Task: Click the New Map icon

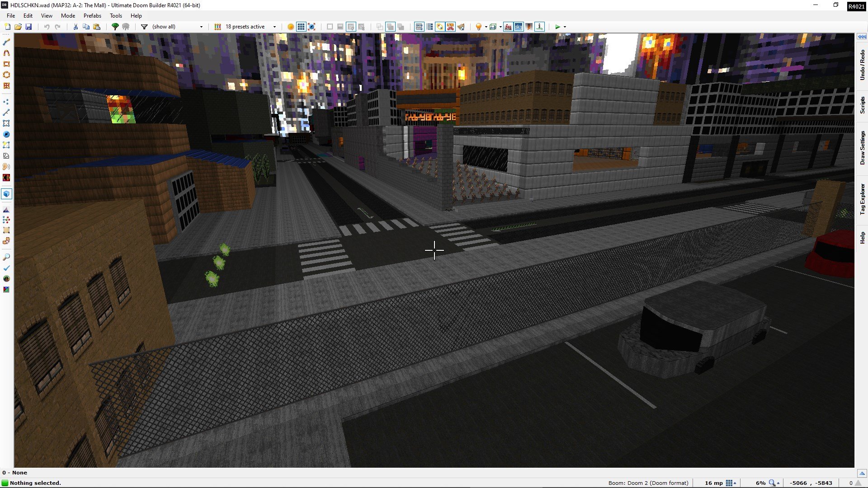Action: (x=7, y=27)
